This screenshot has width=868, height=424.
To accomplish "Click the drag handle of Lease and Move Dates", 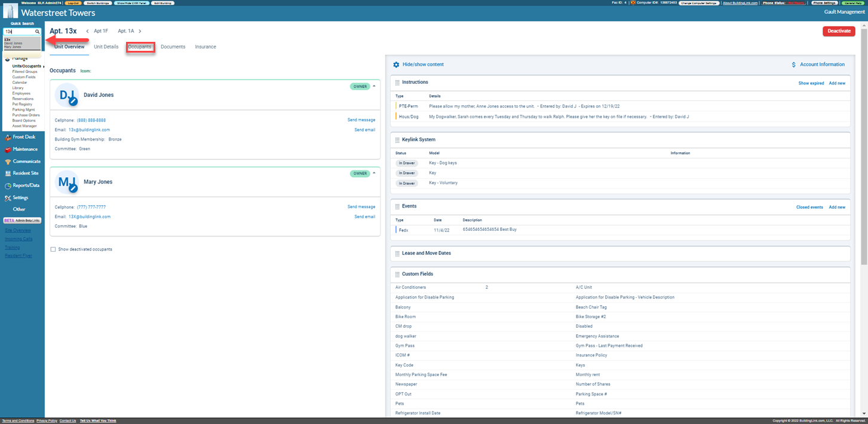I will (397, 254).
